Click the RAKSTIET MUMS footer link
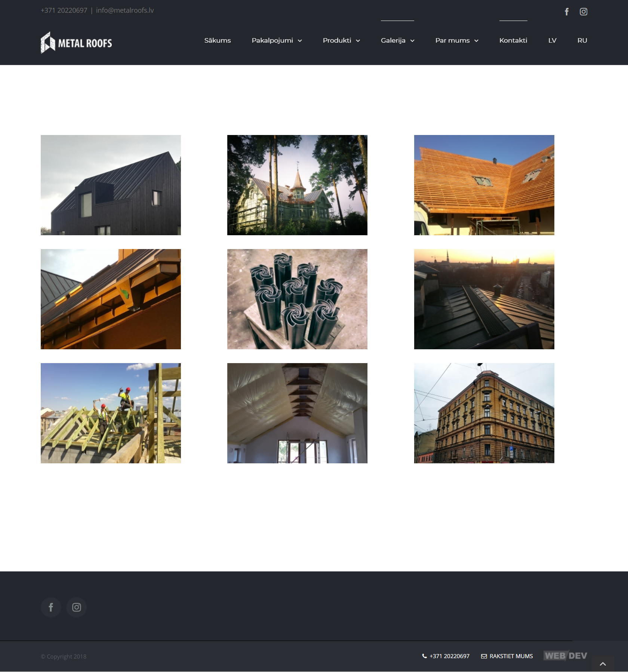This screenshot has height=672, width=628. coord(507,656)
